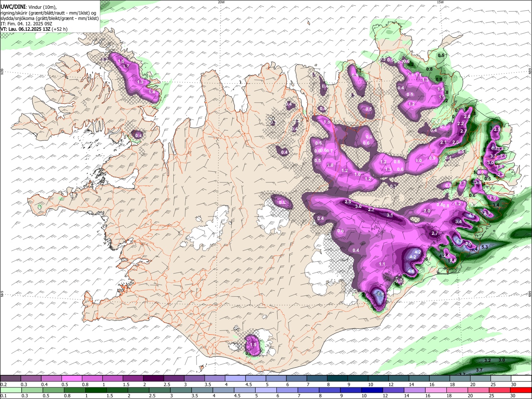Screen dimensions: 532x399
Task: Click the 'UWC/DINI' title text
Action: pos(12,7)
